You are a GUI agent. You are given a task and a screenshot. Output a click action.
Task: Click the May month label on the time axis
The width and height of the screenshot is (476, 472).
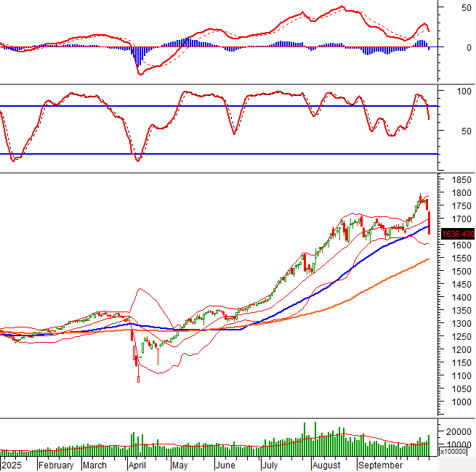point(178,465)
